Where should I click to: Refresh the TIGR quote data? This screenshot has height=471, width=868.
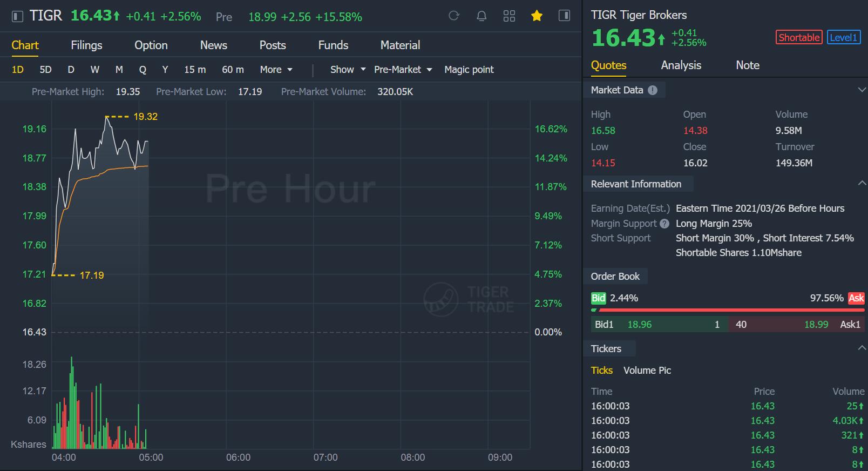click(454, 16)
